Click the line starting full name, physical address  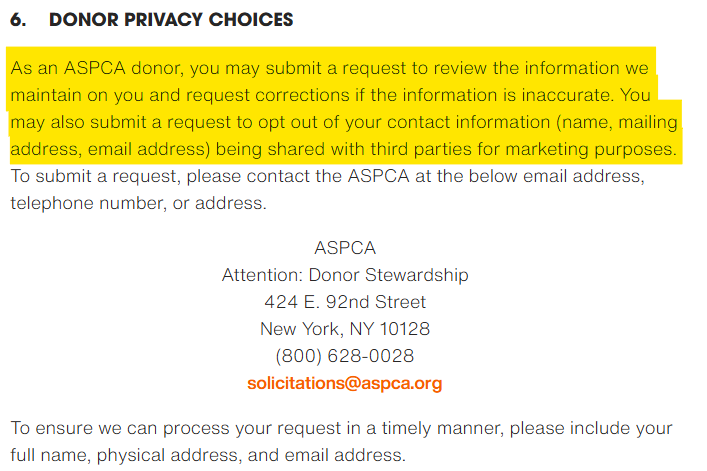click(208, 456)
